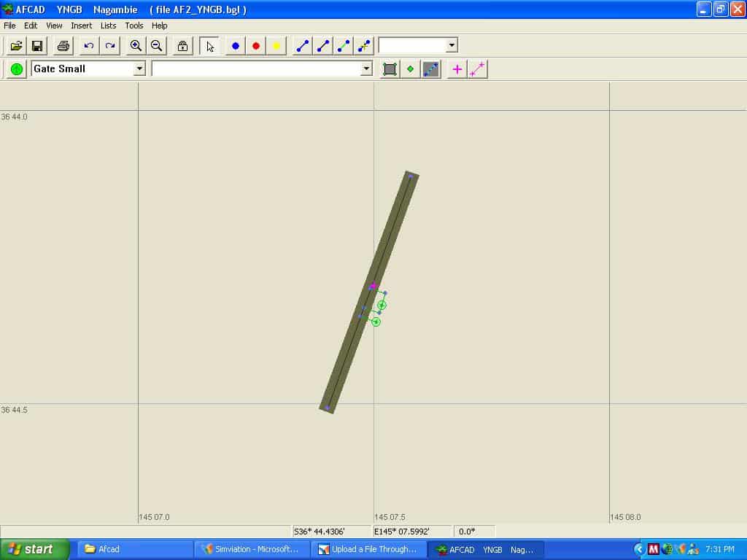Toggle the blue dotted line button in second toolbar

pos(431,69)
